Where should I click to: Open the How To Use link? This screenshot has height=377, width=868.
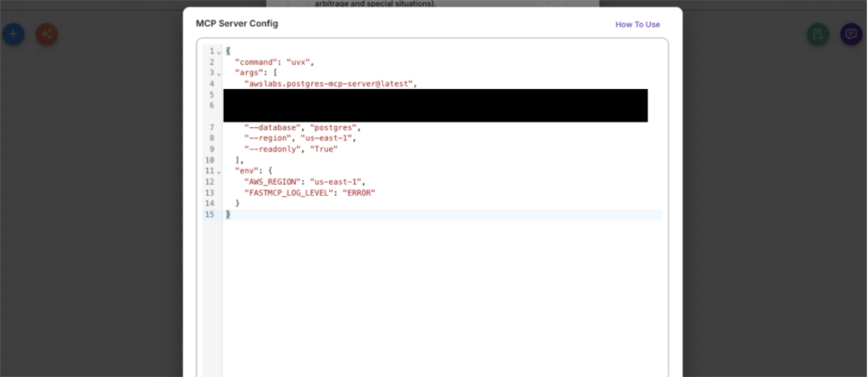pos(638,24)
